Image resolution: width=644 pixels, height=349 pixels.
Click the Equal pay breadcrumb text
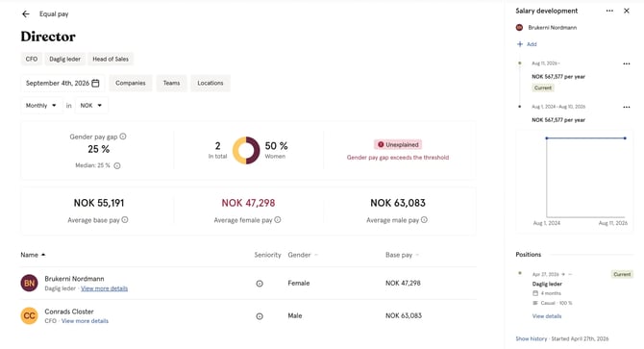pyautogui.click(x=54, y=14)
